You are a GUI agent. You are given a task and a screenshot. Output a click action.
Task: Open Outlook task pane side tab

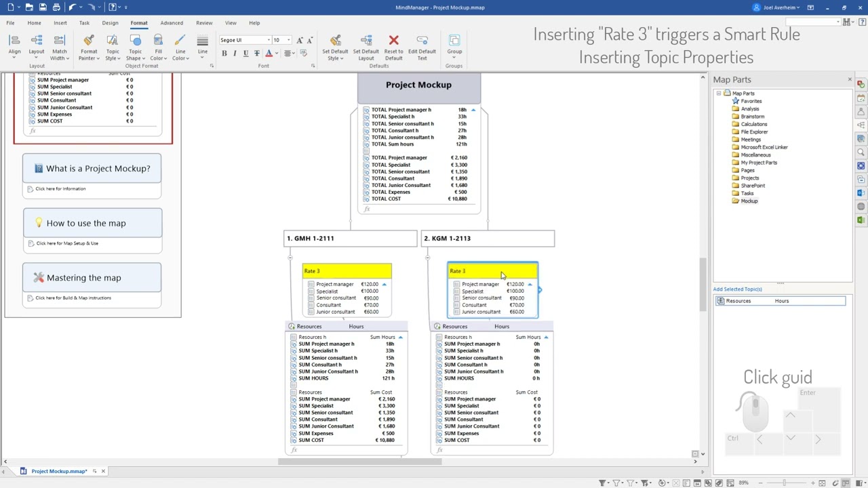[x=861, y=193]
